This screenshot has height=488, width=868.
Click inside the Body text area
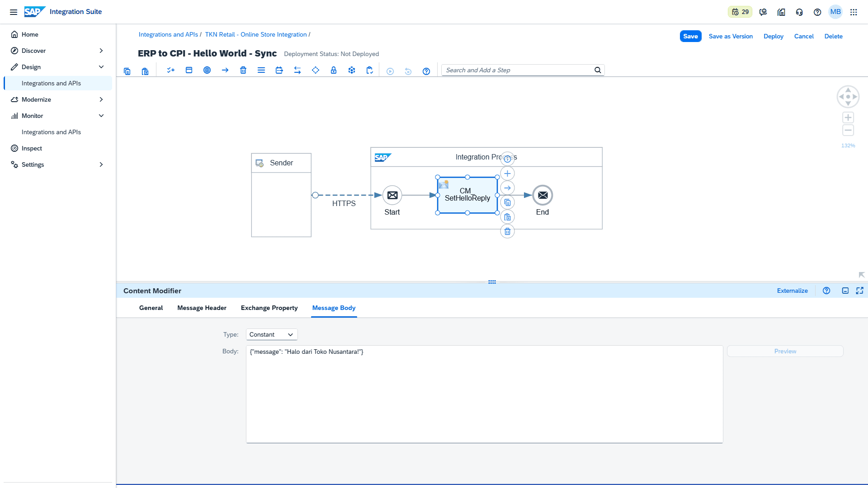point(485,394)
